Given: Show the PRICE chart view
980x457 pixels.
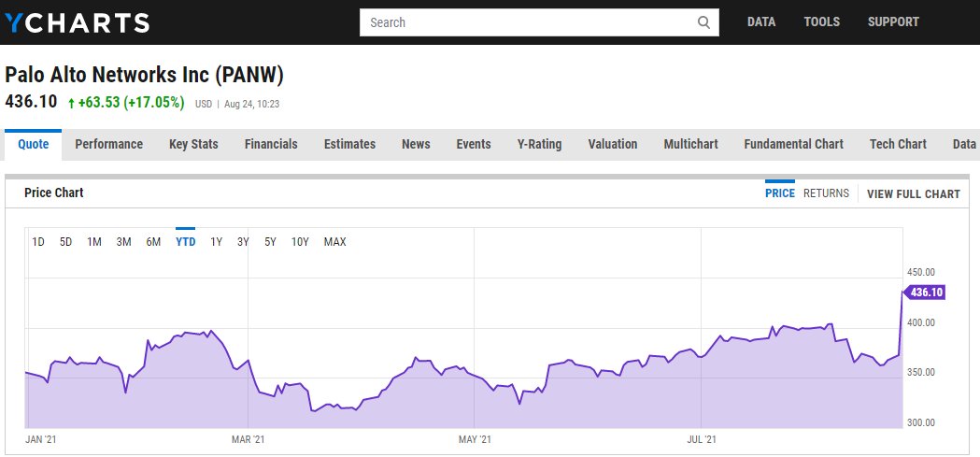Looking at the screenshot, I should coord(780,193).
